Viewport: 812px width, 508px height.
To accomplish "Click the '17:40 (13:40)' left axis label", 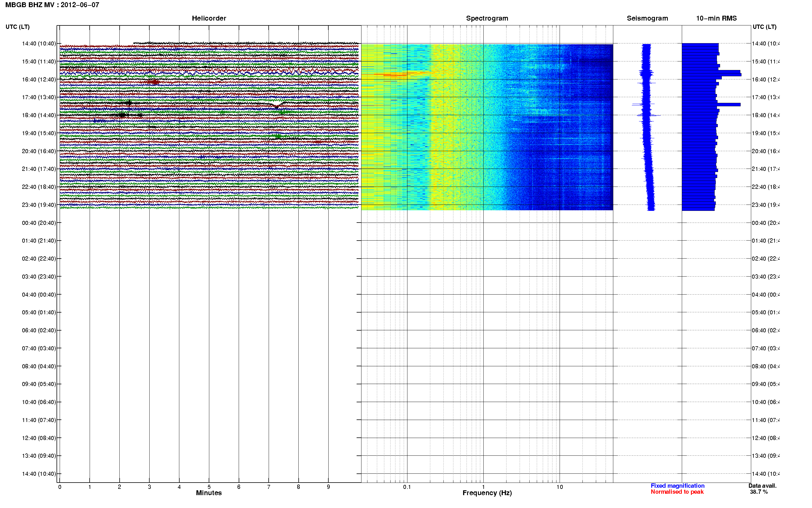I will (39, 97).
